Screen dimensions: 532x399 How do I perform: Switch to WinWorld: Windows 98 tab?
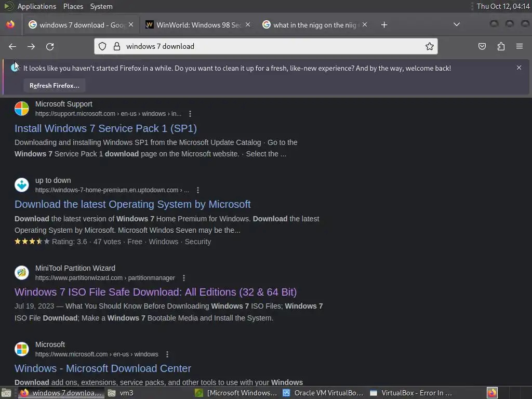(x=198, y=25)
